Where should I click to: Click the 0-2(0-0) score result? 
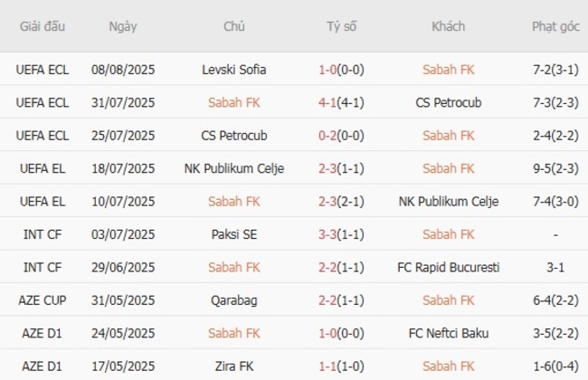tap(341, 135)
